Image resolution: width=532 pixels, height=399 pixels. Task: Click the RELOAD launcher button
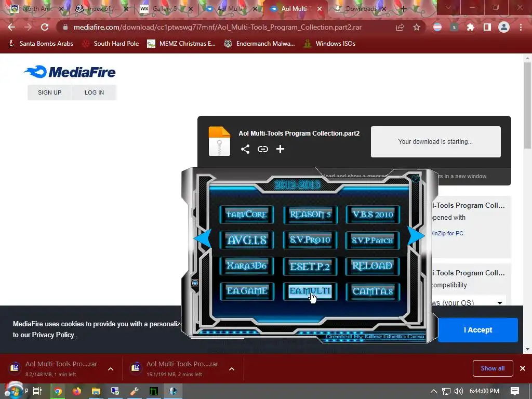tap(373, 265)
